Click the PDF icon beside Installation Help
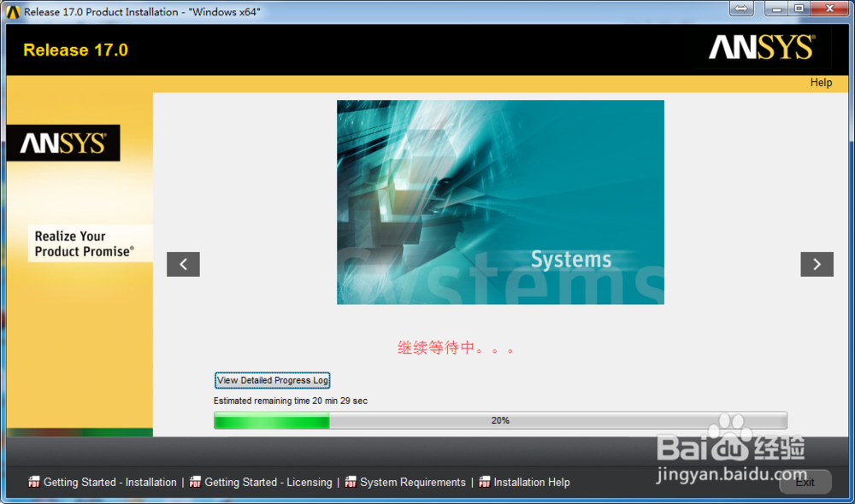Screen dimensions: 855x504 [484, 482]
